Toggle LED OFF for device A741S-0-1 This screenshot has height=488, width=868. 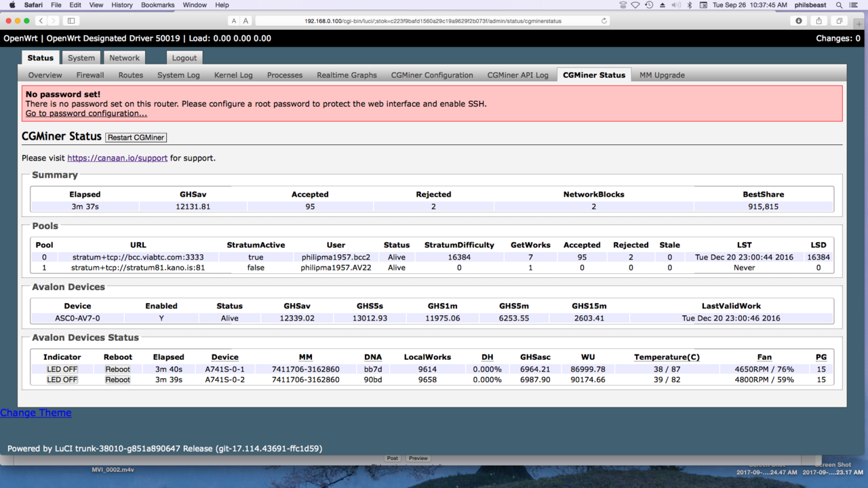tap(62, 369)
